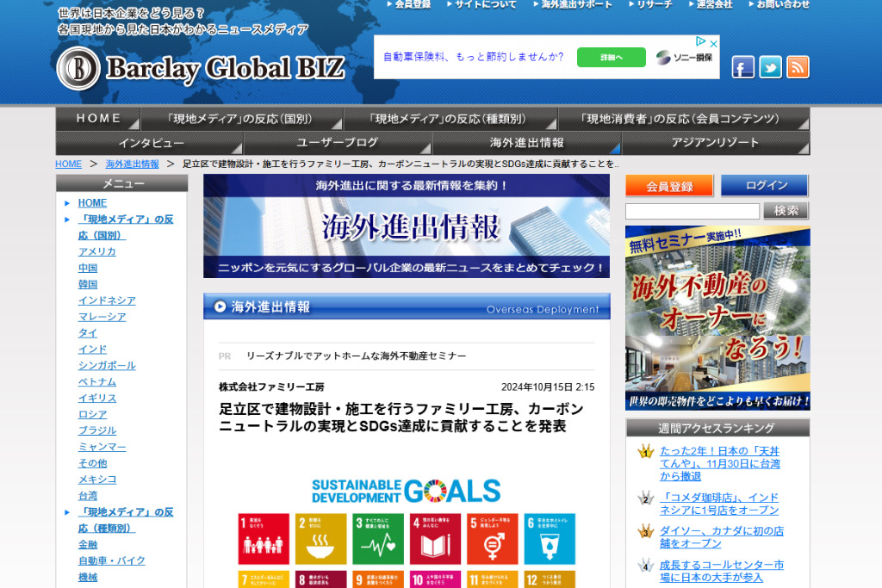Open アメリカ link in sidebar menu
This screenshot has height=588, width=882.
click(x=96, y=251)
